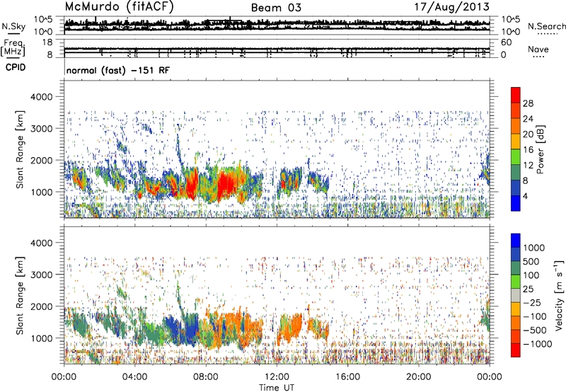Click the 'CPID' label
This screenshot has width=566, height=392.
16,67
